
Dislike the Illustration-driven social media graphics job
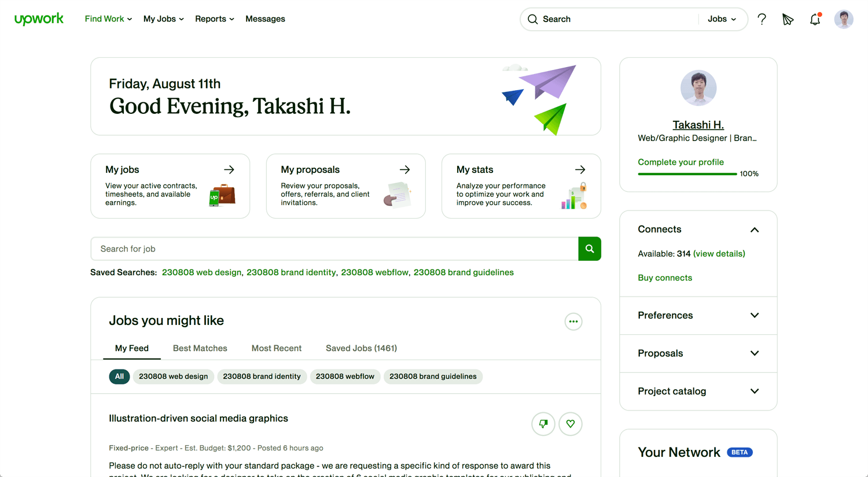click(543, 424)
